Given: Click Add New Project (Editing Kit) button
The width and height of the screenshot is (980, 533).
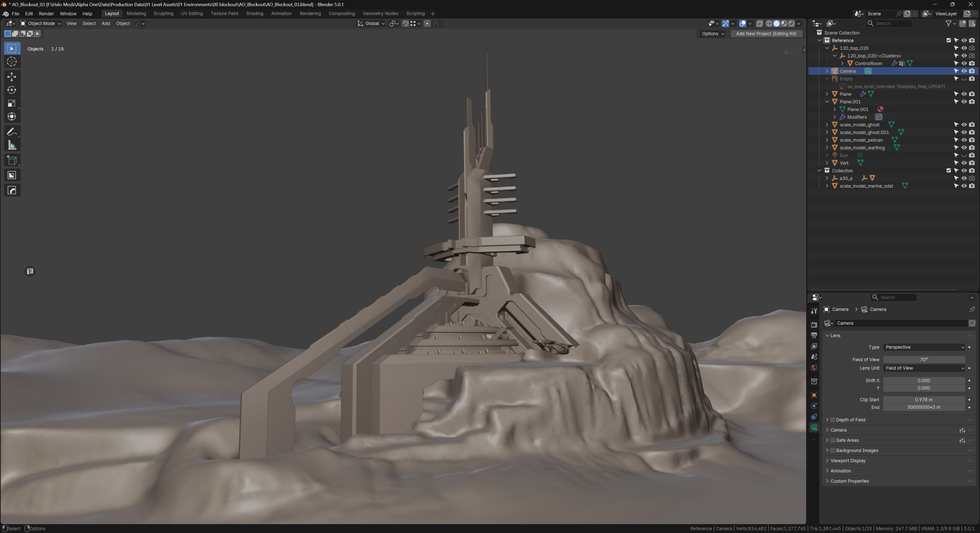Looking at the screenshot, I should click(766, 34).
